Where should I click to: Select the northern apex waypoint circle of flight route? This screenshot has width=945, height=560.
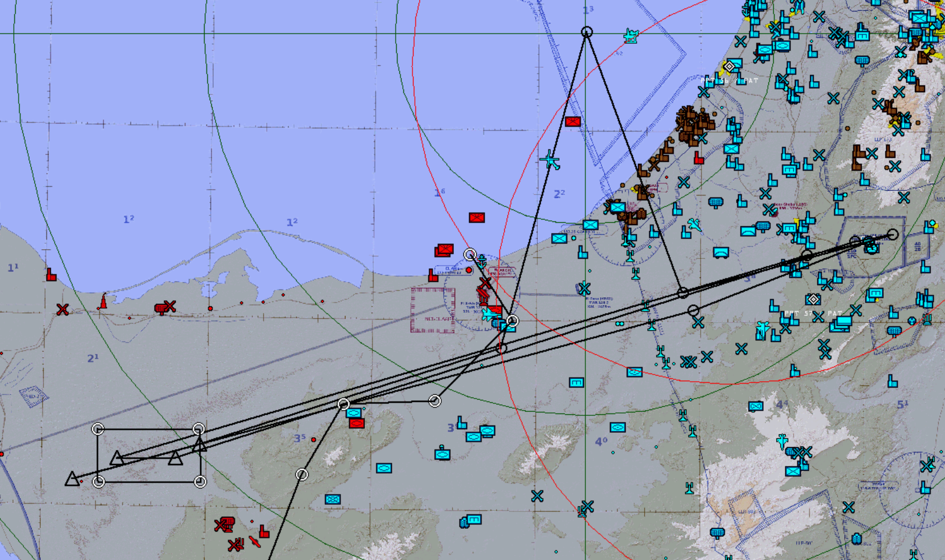[x=587, y=32]
